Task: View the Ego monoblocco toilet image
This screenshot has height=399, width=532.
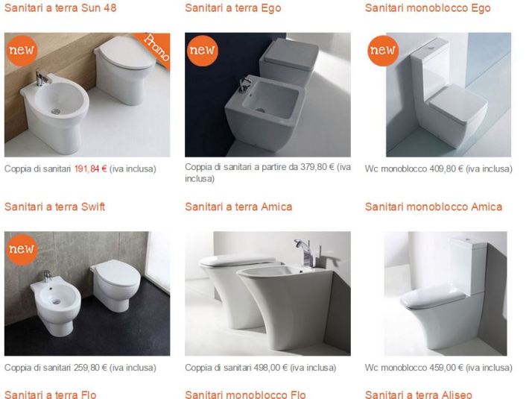Action: coord(449,95)
